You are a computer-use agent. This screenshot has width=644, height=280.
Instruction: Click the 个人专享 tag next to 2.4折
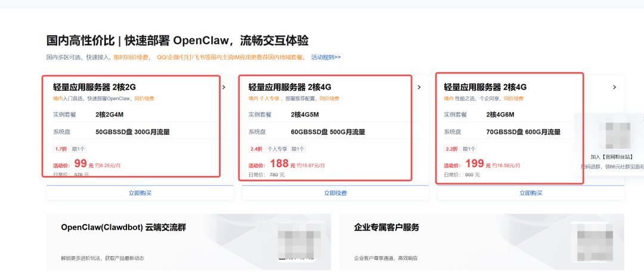(x=277, y=149)
